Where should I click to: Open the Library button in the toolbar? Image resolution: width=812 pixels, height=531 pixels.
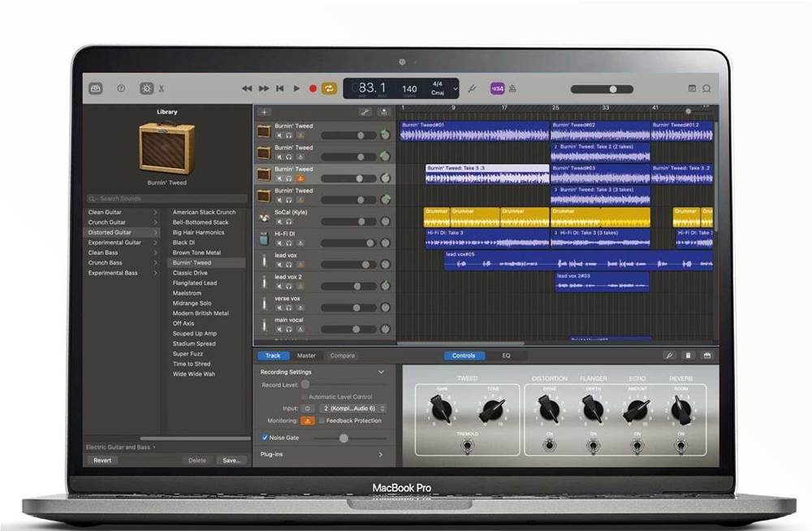click(x=96, y=88)
